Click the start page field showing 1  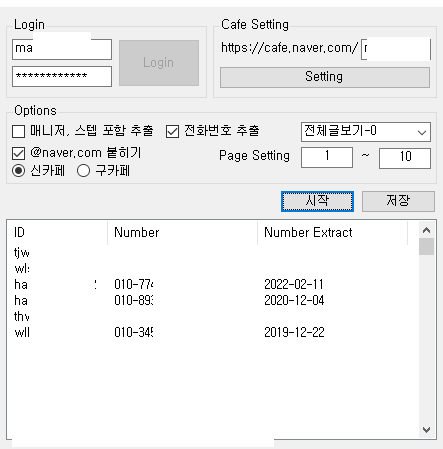click(x=327, y=158)
